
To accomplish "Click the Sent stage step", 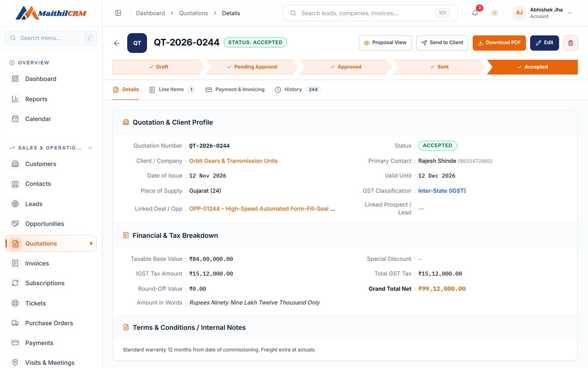I will click(439, 67).
